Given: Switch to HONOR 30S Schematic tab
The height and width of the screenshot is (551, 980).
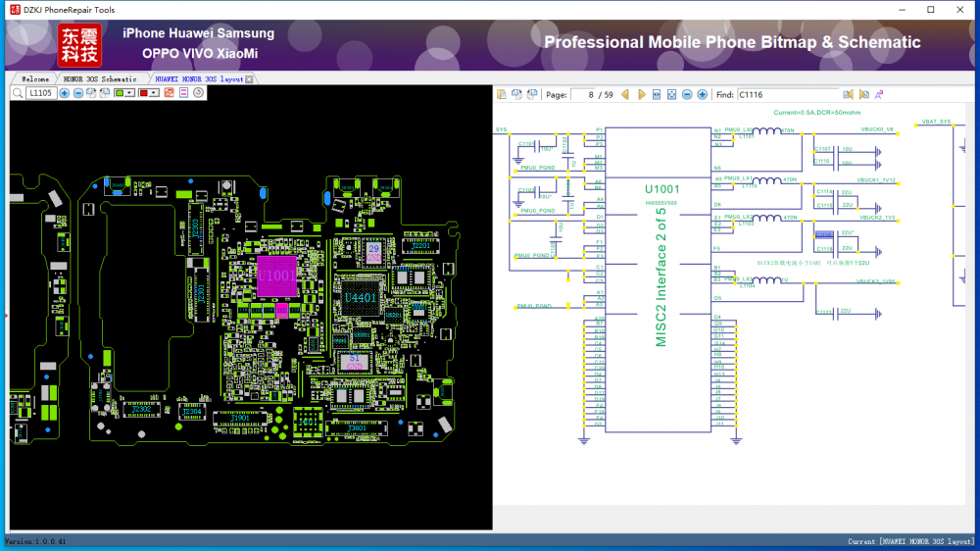Looking at the screenshot, I should 100,78.
